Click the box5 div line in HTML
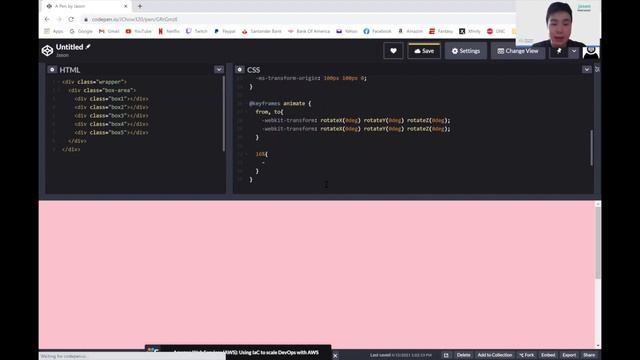Viewport: 640px width, 360px height. [111, 133]
